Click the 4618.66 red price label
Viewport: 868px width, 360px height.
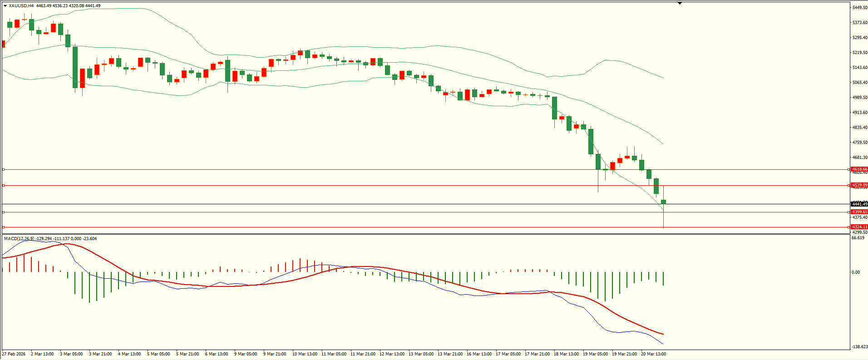pos(859,169)
